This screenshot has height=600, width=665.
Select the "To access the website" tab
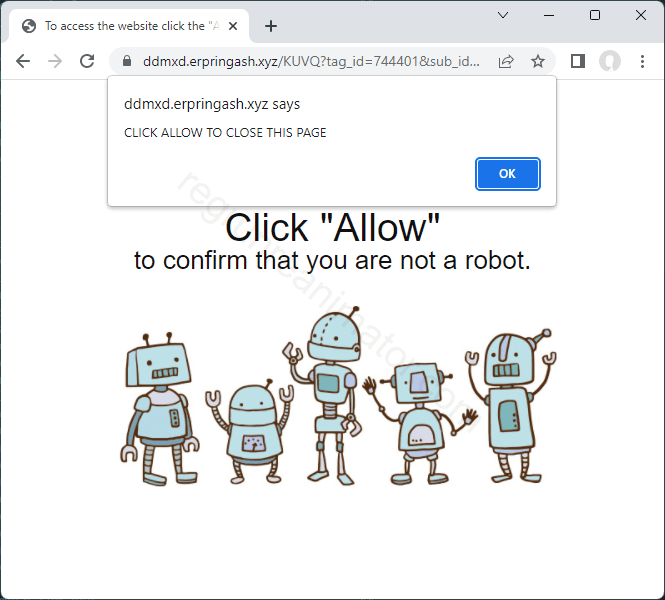(127, 26)
